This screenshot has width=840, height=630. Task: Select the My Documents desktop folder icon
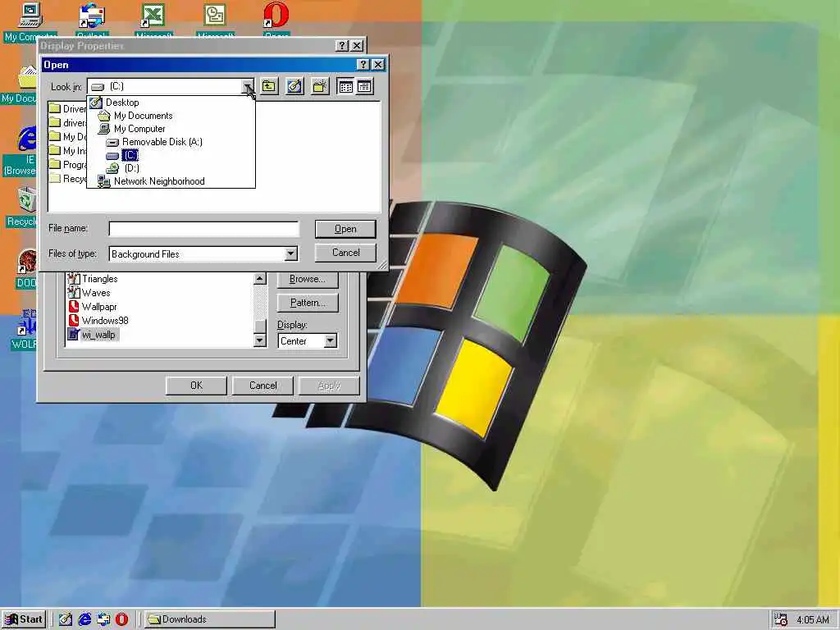coord(20,84)
